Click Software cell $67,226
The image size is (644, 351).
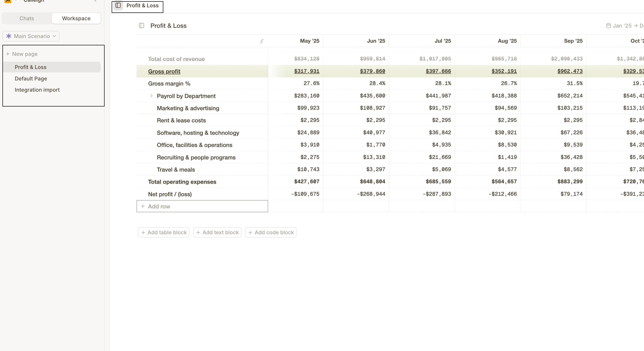click(x=572, y=133)
